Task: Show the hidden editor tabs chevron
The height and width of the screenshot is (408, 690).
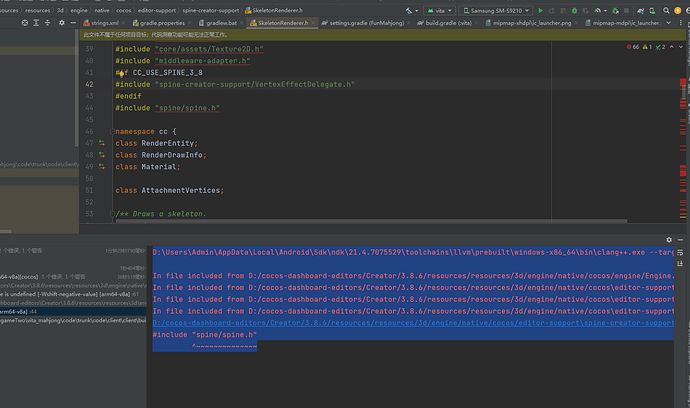Action: [x=669, y=23]
